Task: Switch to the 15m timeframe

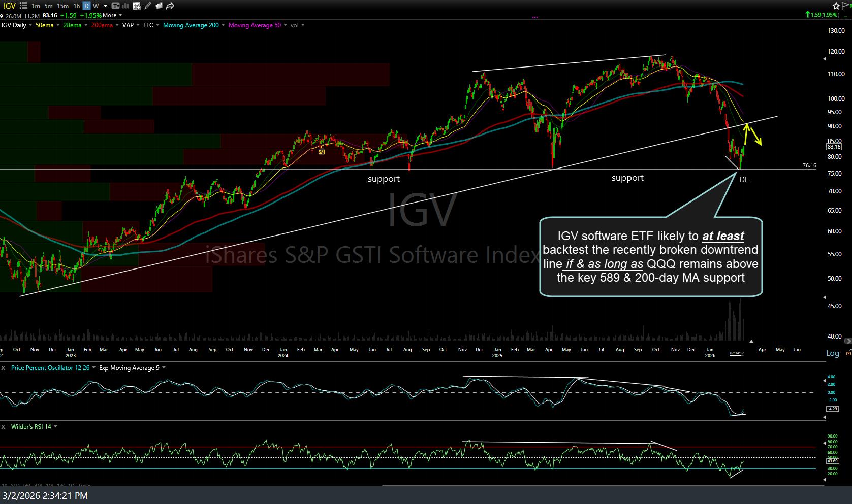Action: (x=62, y=6)
